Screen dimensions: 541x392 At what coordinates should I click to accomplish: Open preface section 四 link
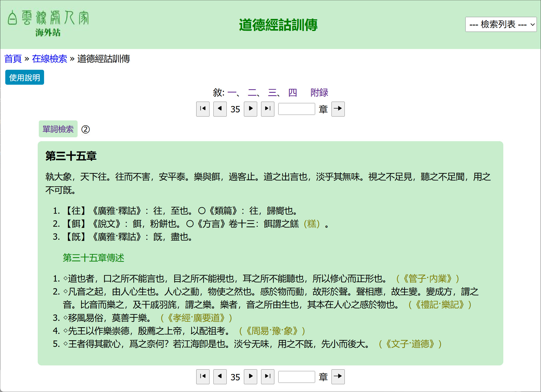292,92
